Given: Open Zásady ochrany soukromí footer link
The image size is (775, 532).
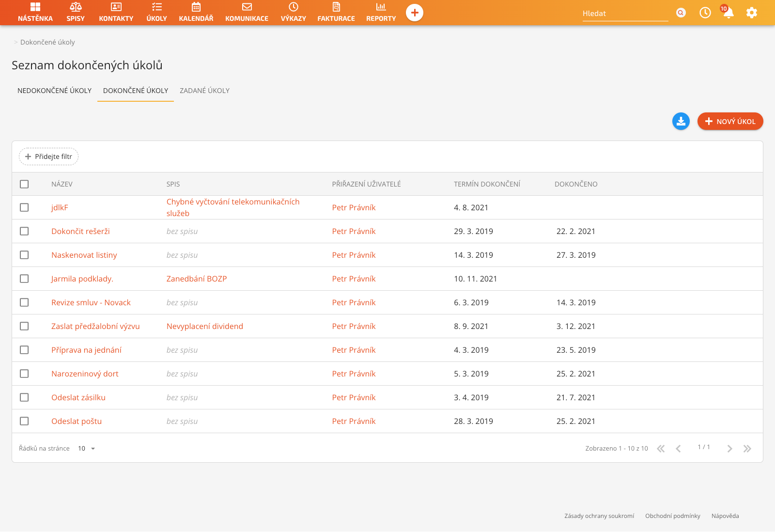Looking at the screenshot, I should tap(599, 516).
